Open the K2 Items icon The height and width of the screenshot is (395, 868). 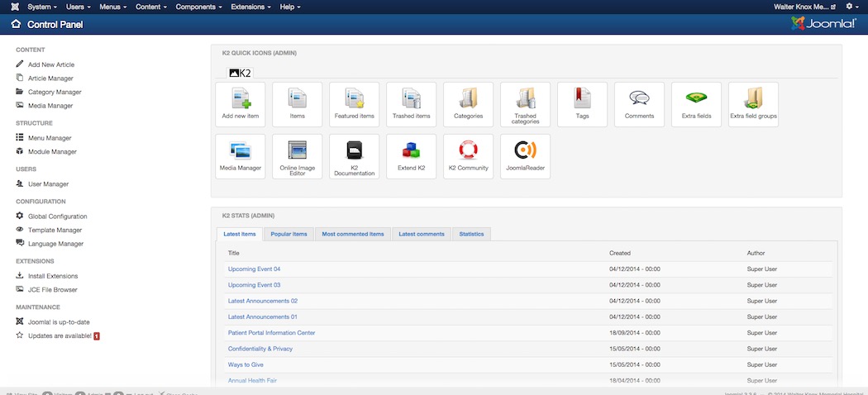coord(298,105)
